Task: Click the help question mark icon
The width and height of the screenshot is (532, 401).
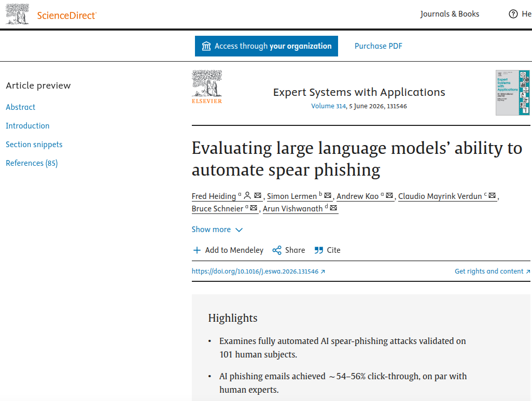Action: [513, 14]
